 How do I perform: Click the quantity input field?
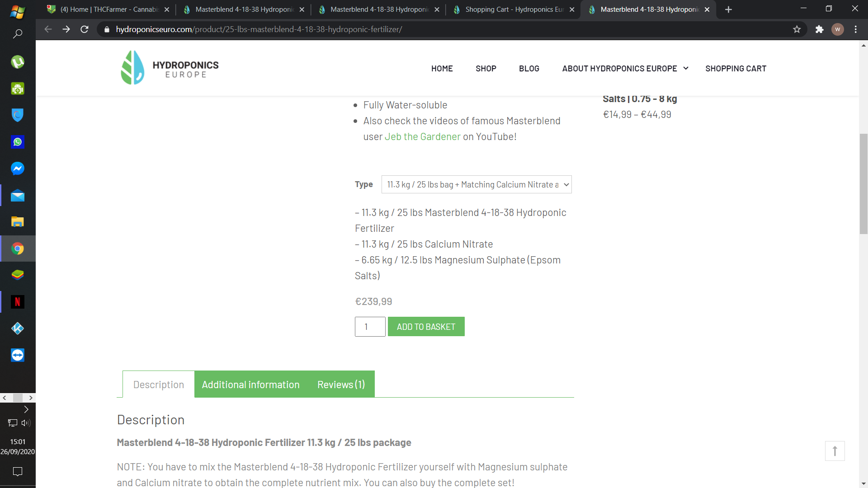click(370, 327)
